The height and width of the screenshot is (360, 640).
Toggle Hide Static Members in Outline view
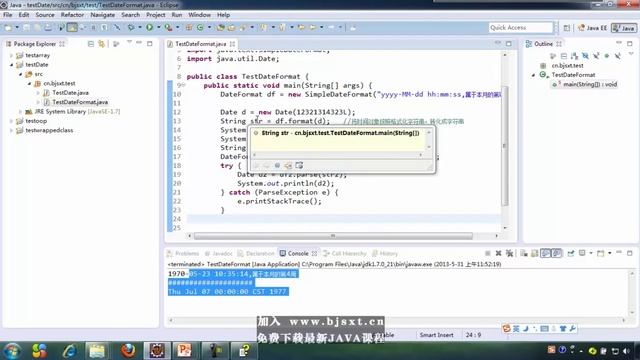[x=596, y=56]
